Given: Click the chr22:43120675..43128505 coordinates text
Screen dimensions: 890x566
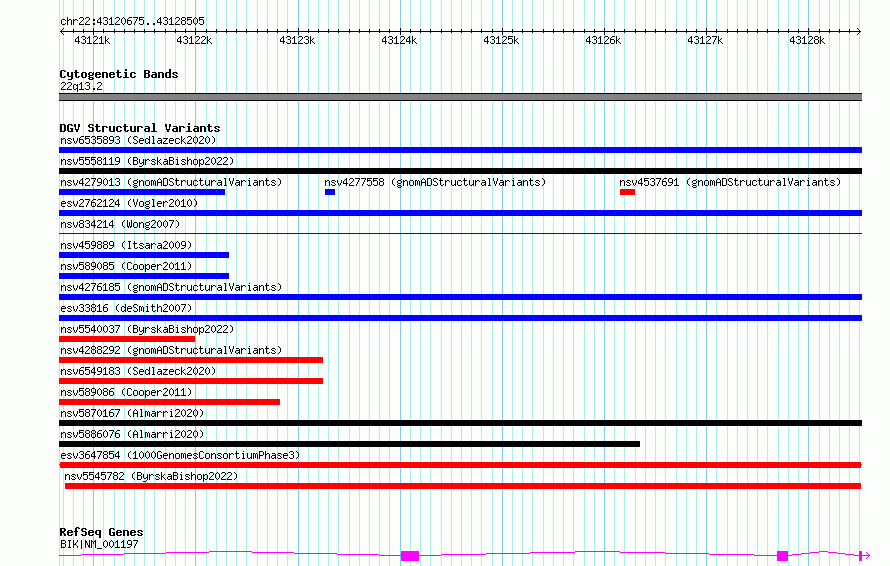Looking at the screenshot, I should pos(132,22).
